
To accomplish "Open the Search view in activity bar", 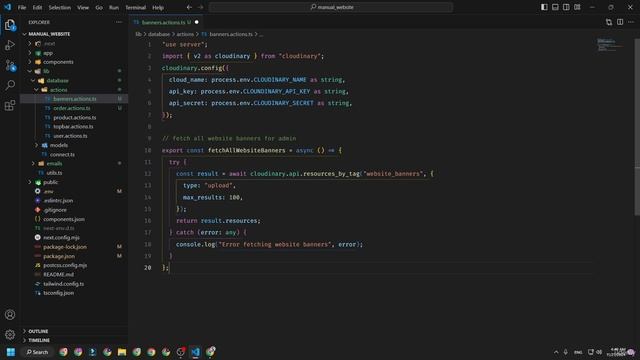I will [10, 85].
